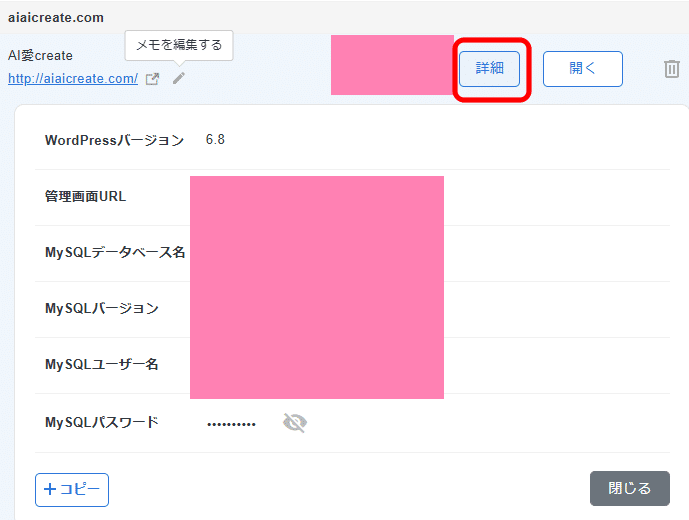Click the pencil edit memo icon

pos(178,78)
